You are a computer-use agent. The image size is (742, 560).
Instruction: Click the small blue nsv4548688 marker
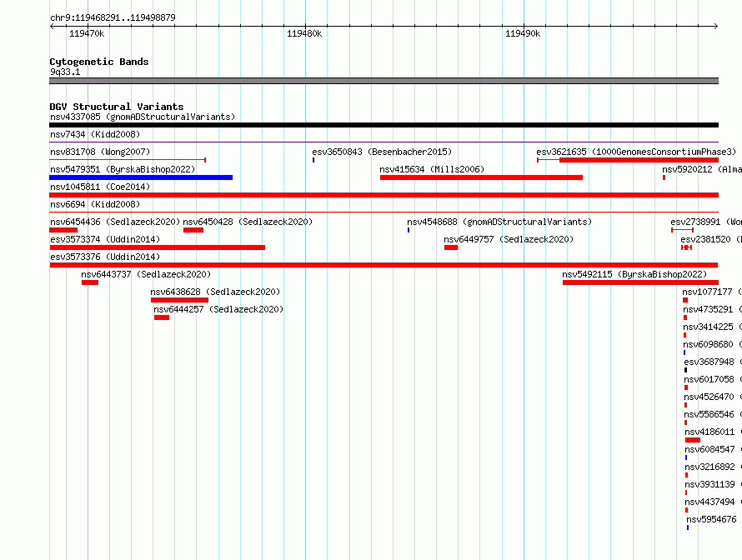click(409, 230)
